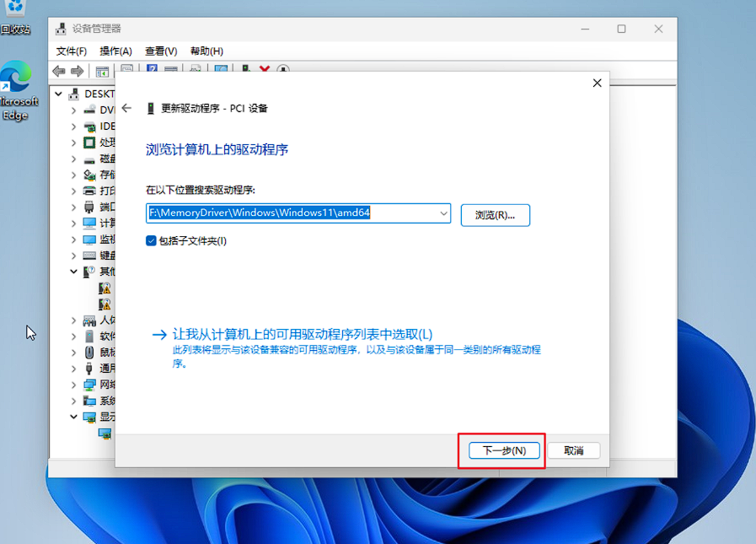The height and width of the screenshot is (544, 756).
Task: Open the 查看(V) menu
Action: tap(161, 51)
